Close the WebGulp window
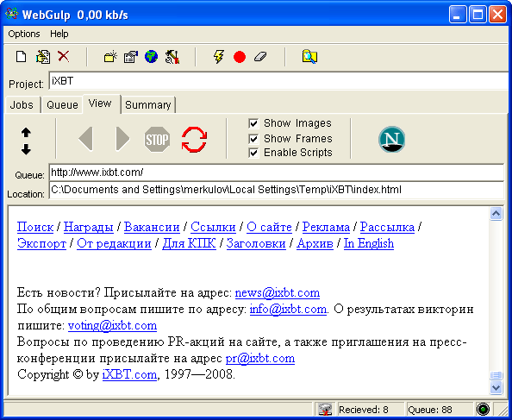The image size is (512, 420). pos(497,15)
